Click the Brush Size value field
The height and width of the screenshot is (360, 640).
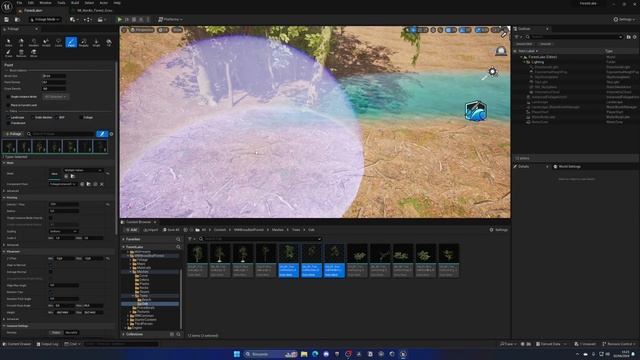point(54,76)
